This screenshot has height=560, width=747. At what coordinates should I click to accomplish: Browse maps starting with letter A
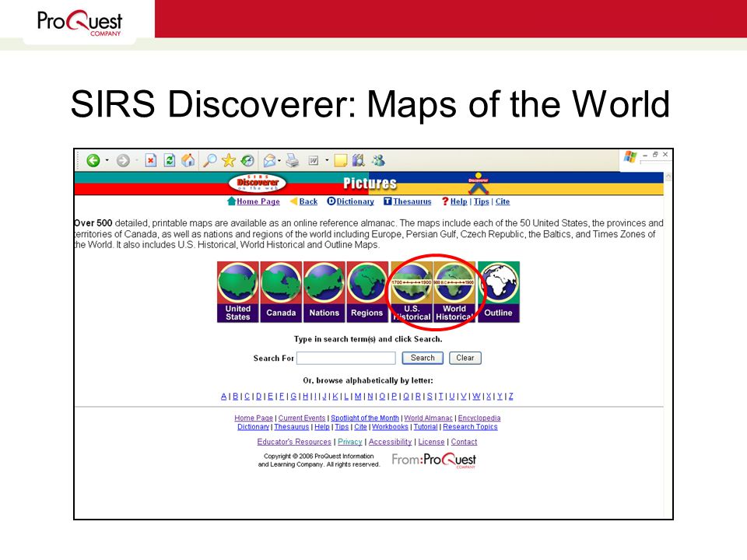coord(224,396)
